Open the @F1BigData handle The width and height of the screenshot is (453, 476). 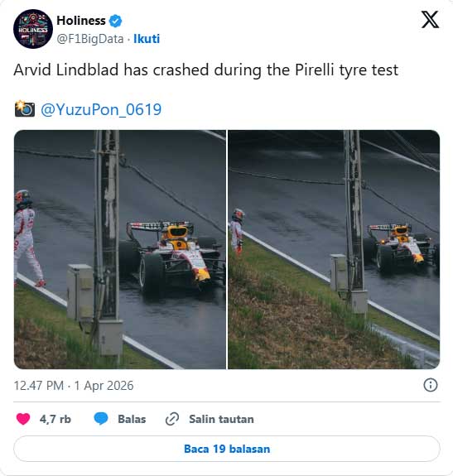(x=90, y=39)
